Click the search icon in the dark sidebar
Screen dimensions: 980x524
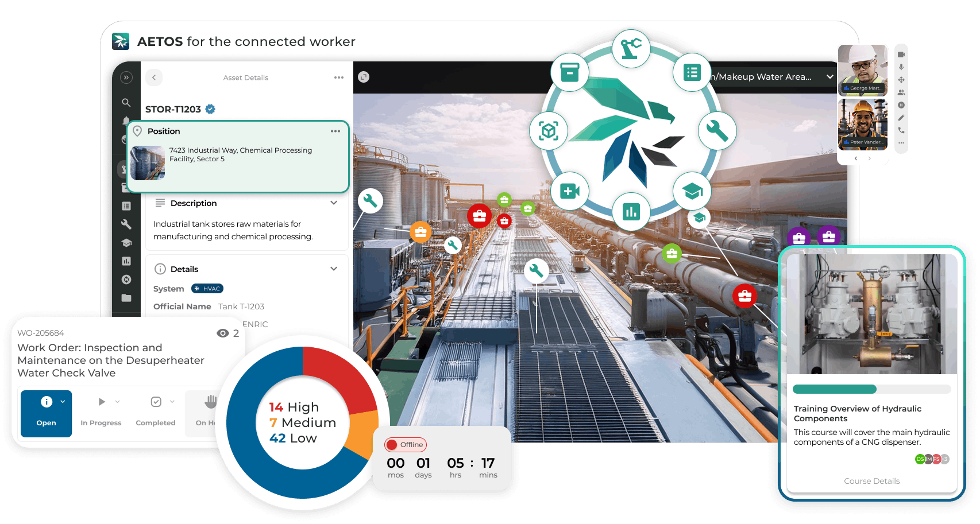126,102
